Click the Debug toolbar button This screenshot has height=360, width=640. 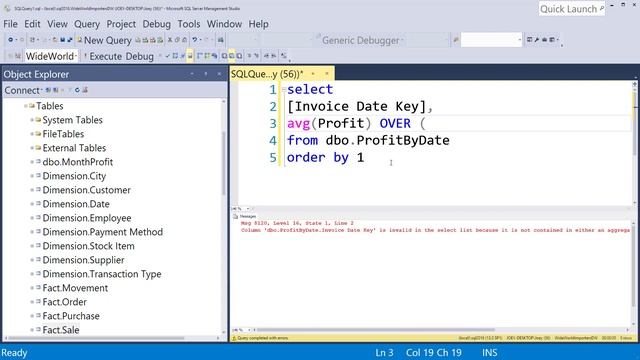pos(140,56)
